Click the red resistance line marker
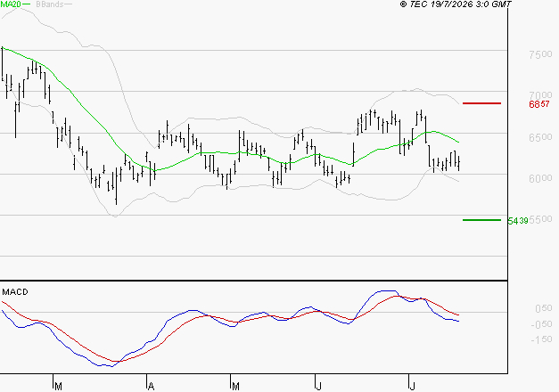 481,103
